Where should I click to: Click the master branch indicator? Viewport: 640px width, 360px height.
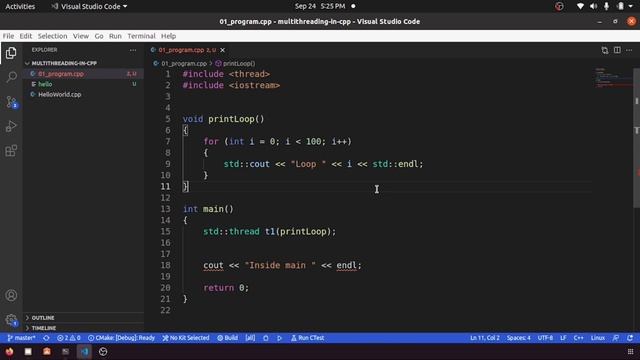[x=22, y=338]
